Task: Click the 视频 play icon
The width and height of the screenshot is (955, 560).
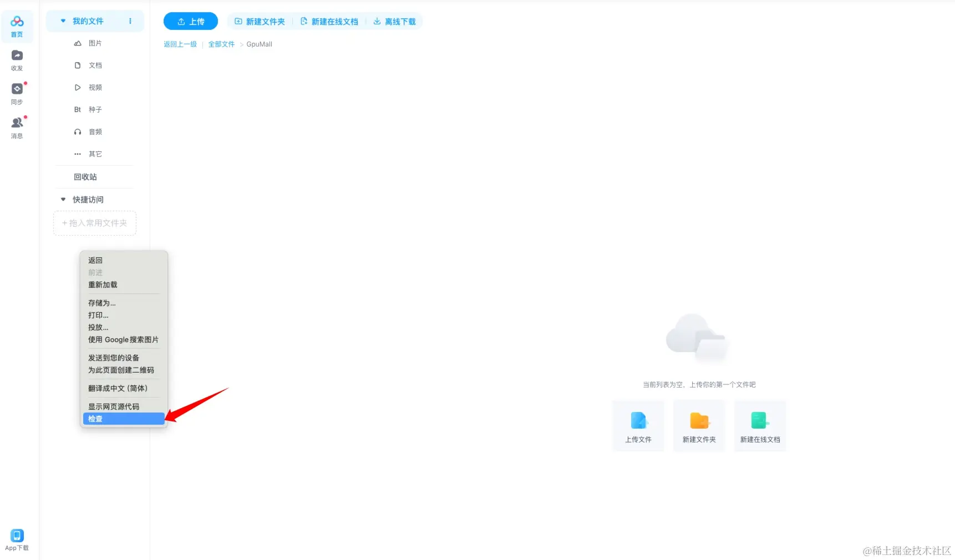Action: pyautogui.click(x=78, y=88)
